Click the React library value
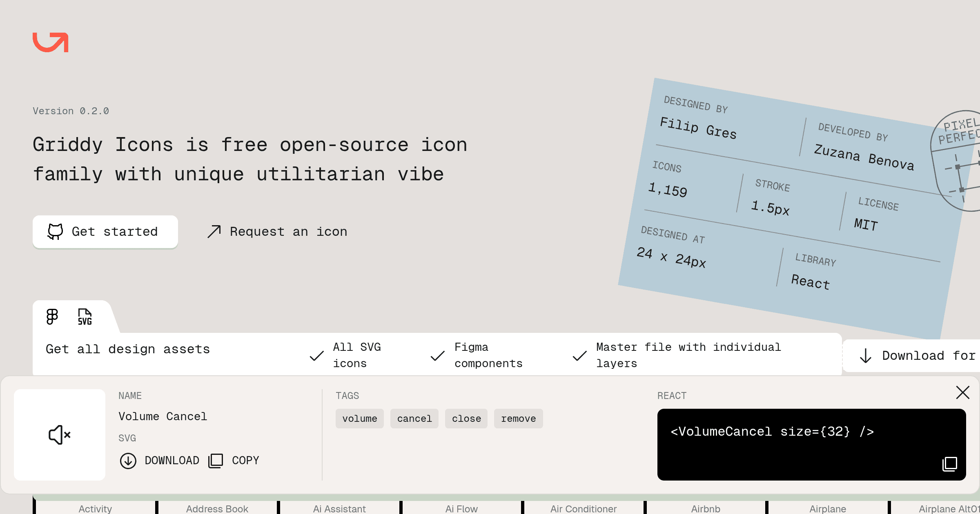 (811, 282)
